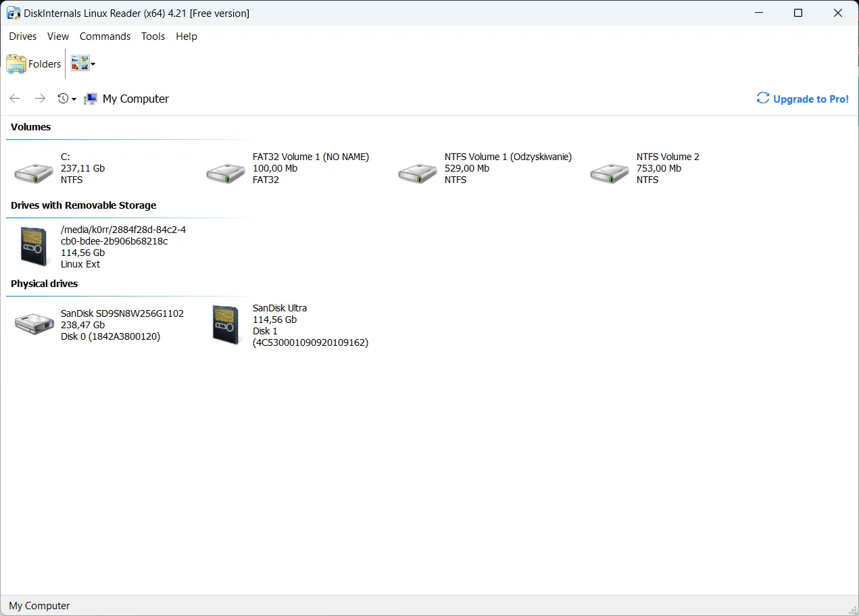Click the My Computer status bar label
The height and width of the screenshot is (616, 859).
39,605
